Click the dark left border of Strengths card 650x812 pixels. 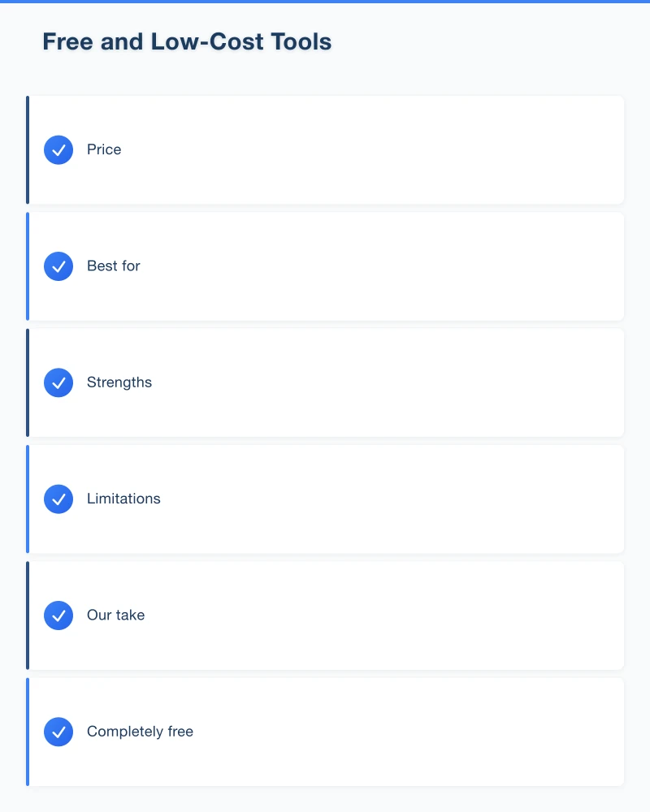pos(28,382)
